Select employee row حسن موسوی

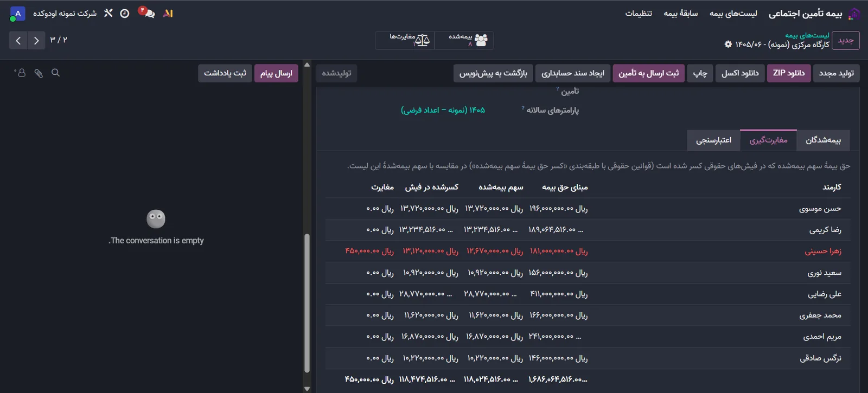pos(588,209)
